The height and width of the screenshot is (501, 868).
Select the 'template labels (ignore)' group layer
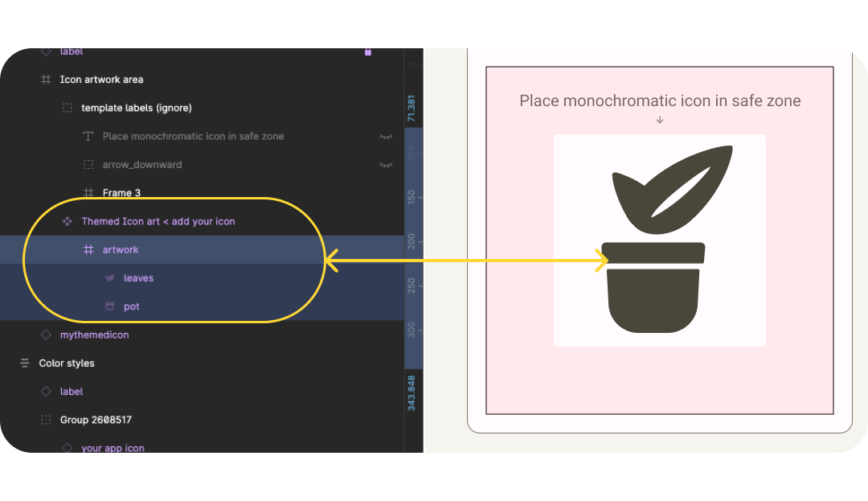point(136,108)
